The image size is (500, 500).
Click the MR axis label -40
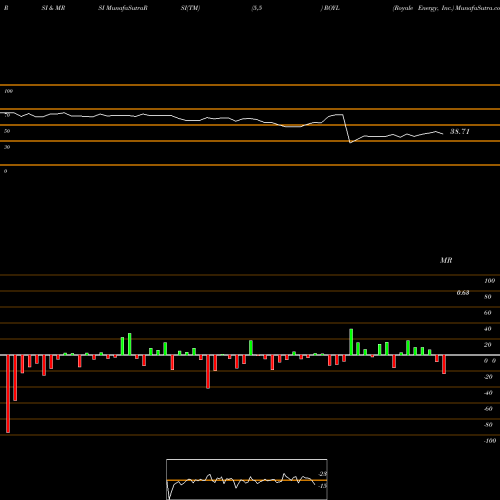(488, 393)
